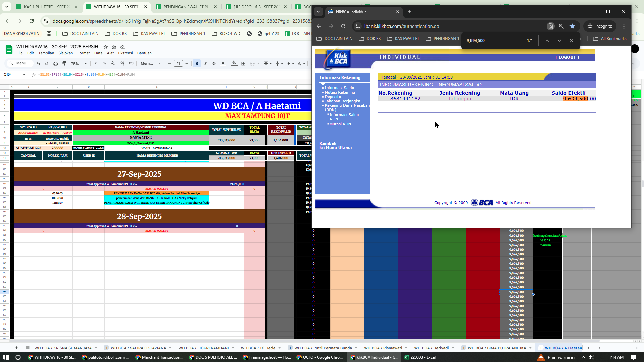This screenshot has height=362, width=644.
Task: Go to previous find result arrow
Action: [x=547, y=41]
